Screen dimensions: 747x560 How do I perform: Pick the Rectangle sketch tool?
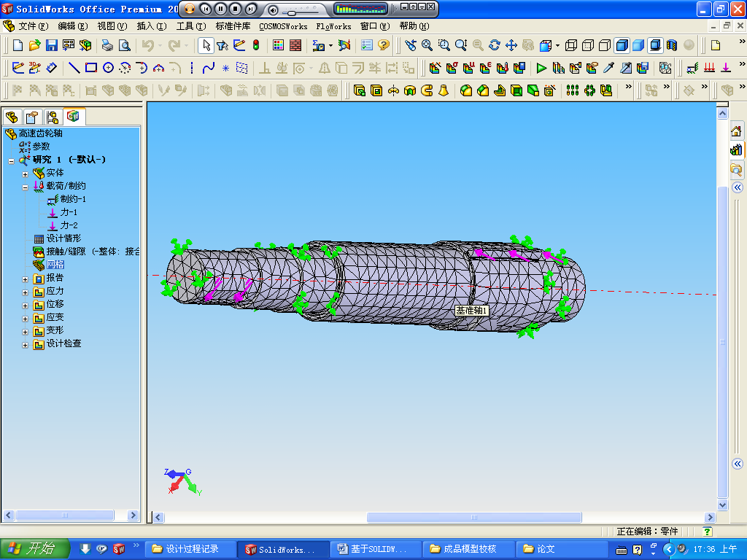point(91,68)
